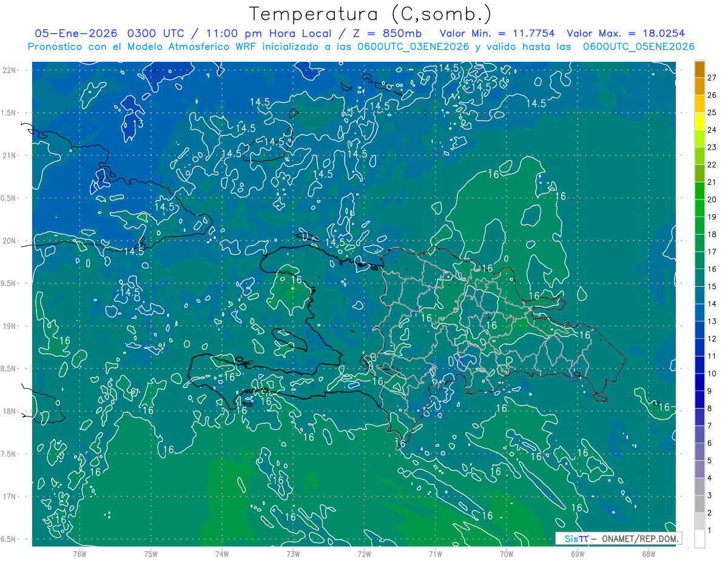Click the '22N' latitude label
The width and height of the screenshot is (728, 562).
[x=8, y=70]
